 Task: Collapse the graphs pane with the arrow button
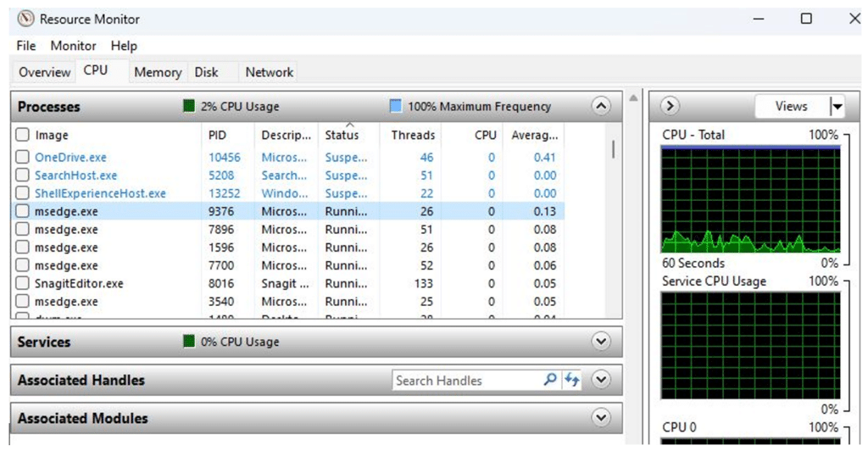(670, 107)
